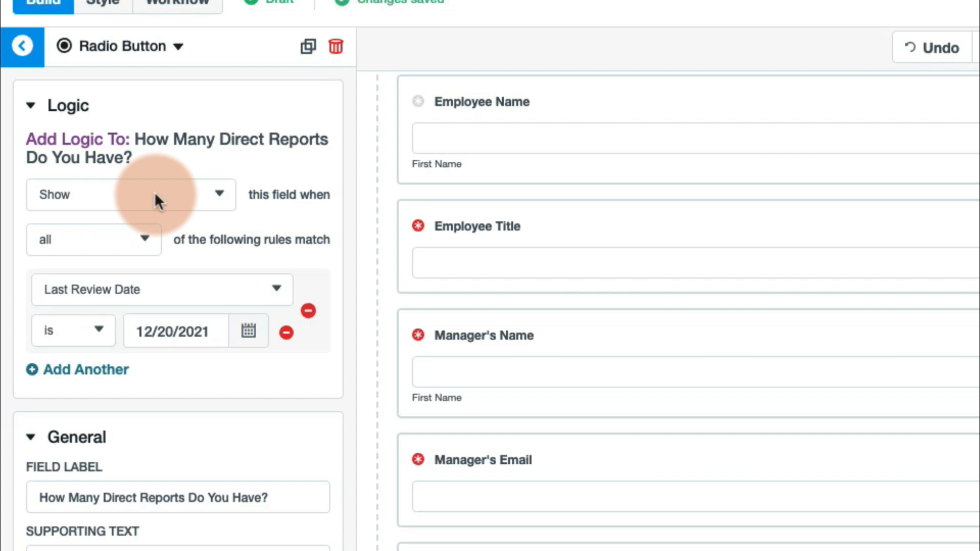Open the 'all' rules match dropdown
This screenshot has width=980, height=551.
94,239
